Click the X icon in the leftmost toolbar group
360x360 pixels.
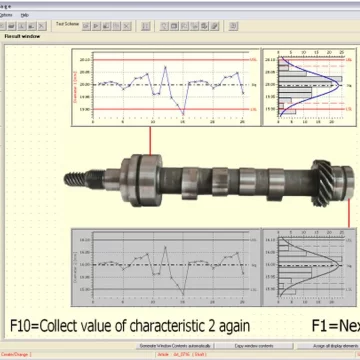point(42,26)
